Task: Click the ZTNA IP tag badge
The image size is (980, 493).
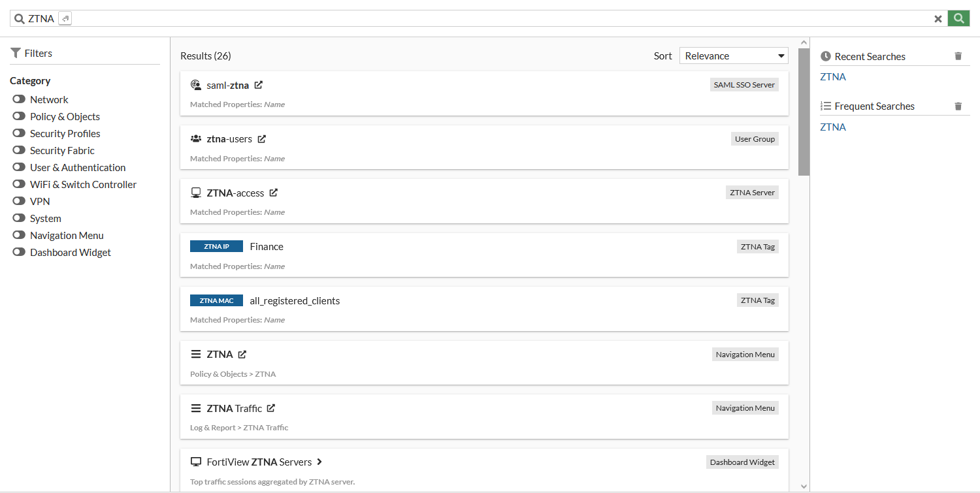Action: coord(216,246)
